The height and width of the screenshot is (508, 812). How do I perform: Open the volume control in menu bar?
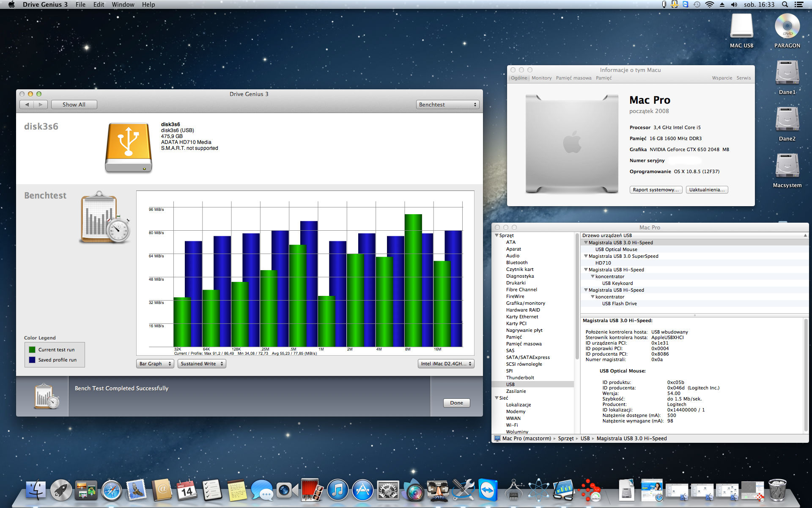click(734, 4)
